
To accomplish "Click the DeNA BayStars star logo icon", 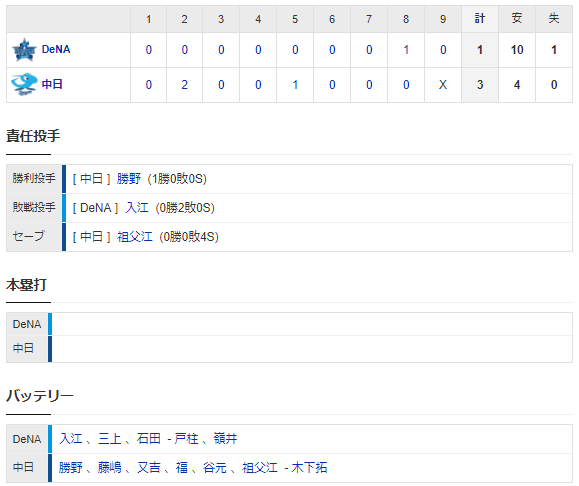I will pos(24,50).
